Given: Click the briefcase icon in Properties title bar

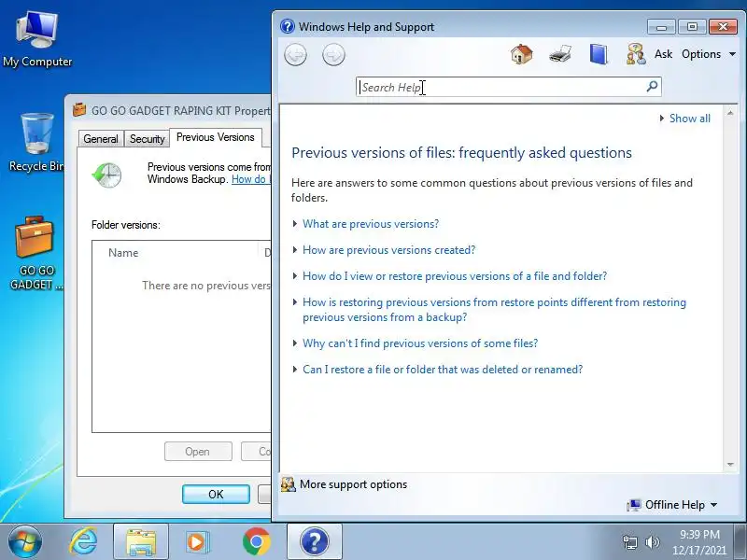Looking at the screenshot, I should [x=79, y=110].
